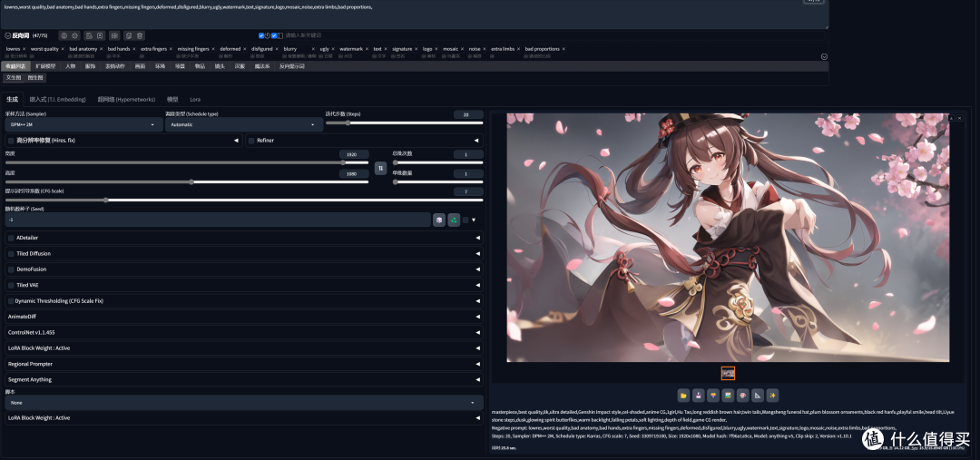Click the Seed input field
980x460 pixels.
[218, 220]
